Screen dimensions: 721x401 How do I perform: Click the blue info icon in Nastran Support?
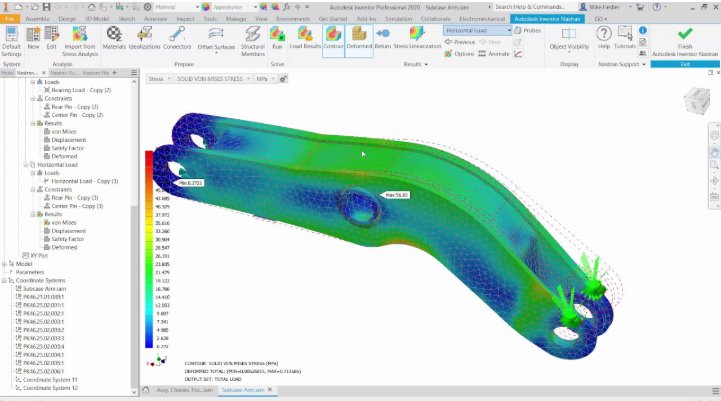coord(643,30)
